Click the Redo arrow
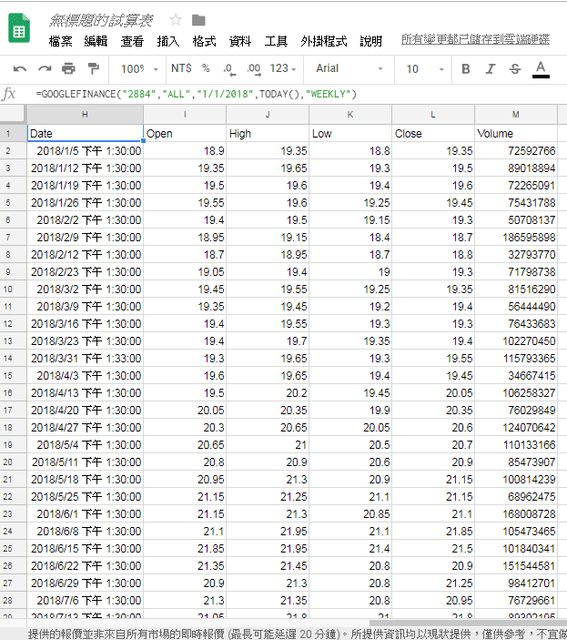 pyautogui.click(x=44, y=69)
